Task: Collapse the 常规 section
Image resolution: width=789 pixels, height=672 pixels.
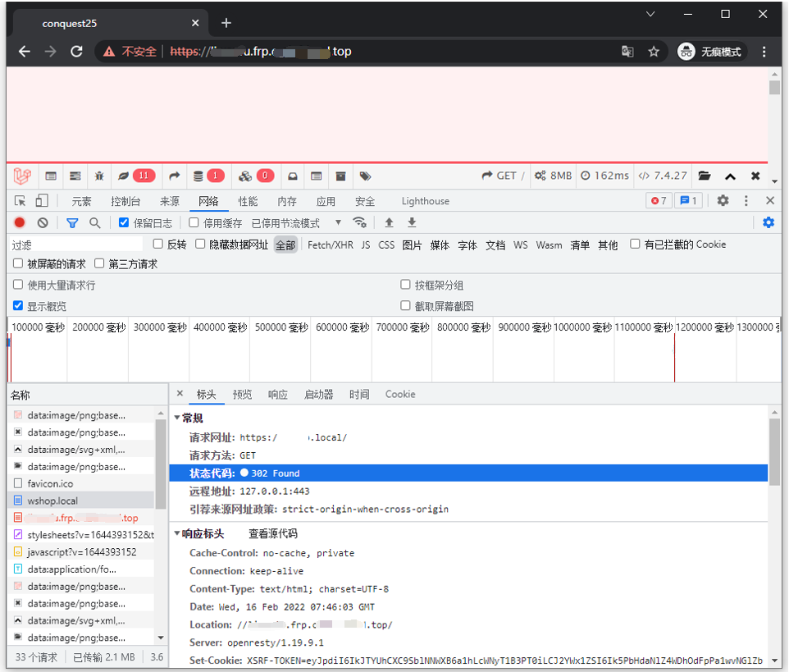Action: pos(177,418)
